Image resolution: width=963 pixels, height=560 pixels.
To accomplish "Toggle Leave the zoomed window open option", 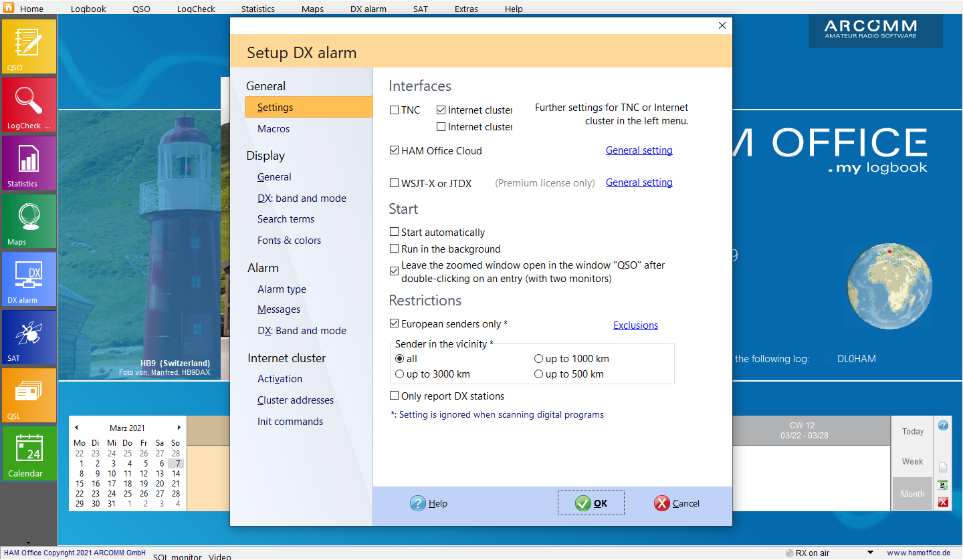I will (x=394, y=271).
